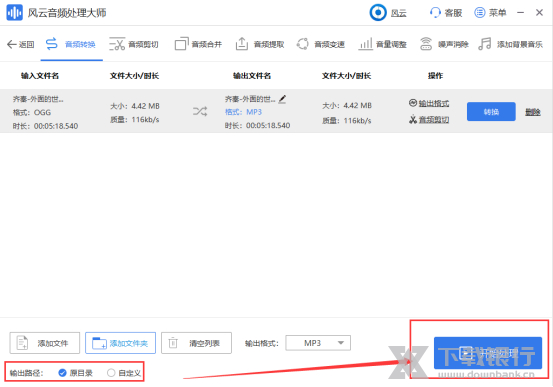553x387 pixels.
Task: Minimize the application window
Action: [521, 13]
